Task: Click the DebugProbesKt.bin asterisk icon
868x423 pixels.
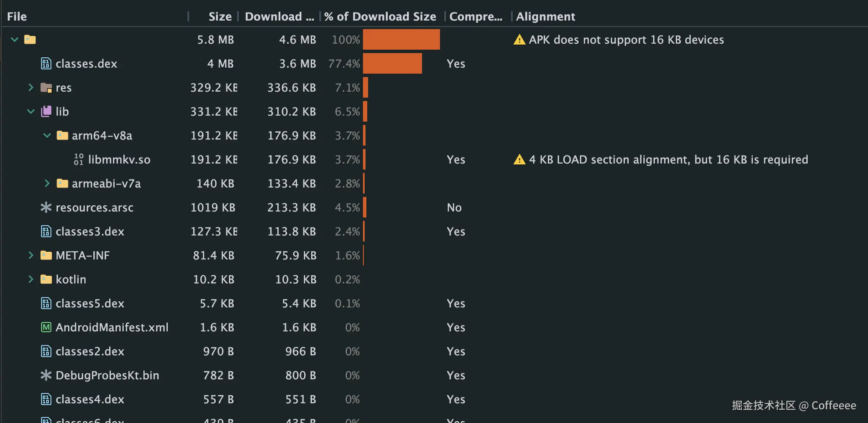Action: (x=46, y=375)
